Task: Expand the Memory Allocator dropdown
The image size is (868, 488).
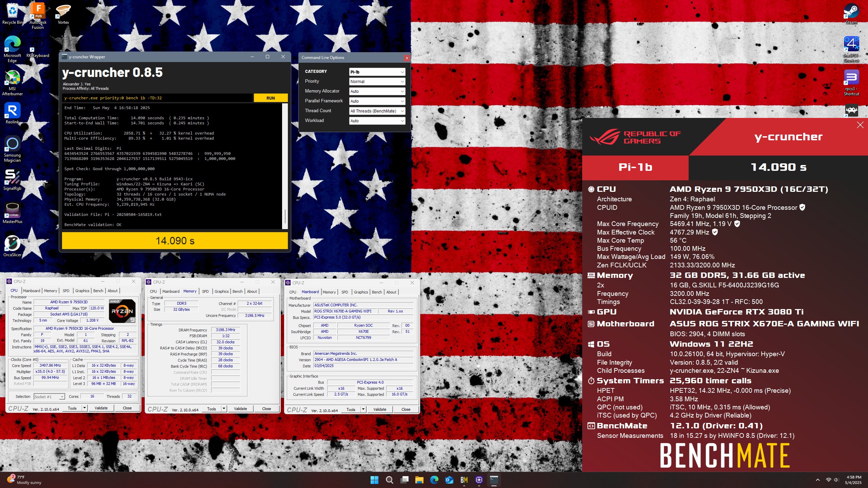Action: [377, 91]
